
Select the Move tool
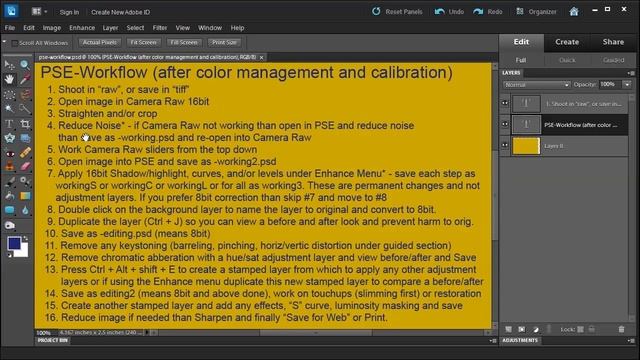[x=9, y=65]
